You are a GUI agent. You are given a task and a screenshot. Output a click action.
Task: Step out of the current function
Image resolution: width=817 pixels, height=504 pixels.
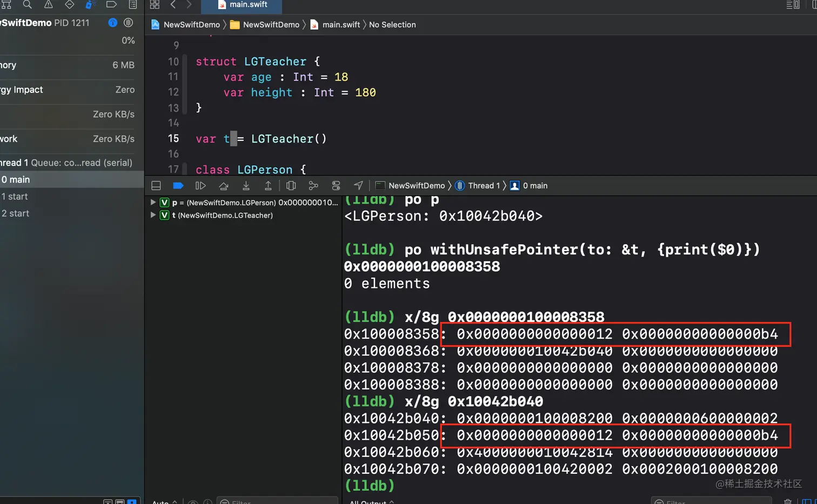[268, 186]
